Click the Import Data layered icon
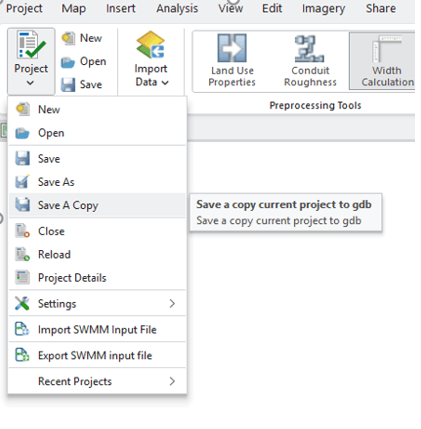Viewport: 421px width, 429px height. pyautogui.click(x=150, y=45)
